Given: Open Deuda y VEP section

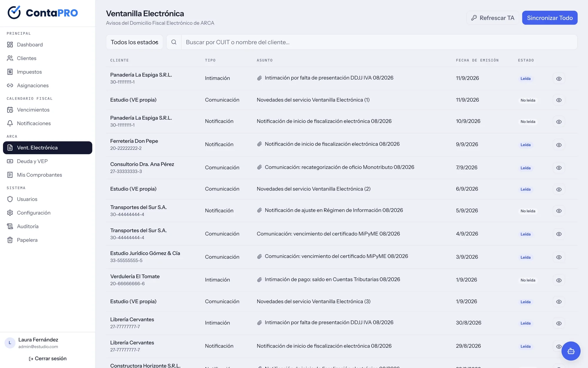Looking at the screenshot, I should (x=48, y=161).
